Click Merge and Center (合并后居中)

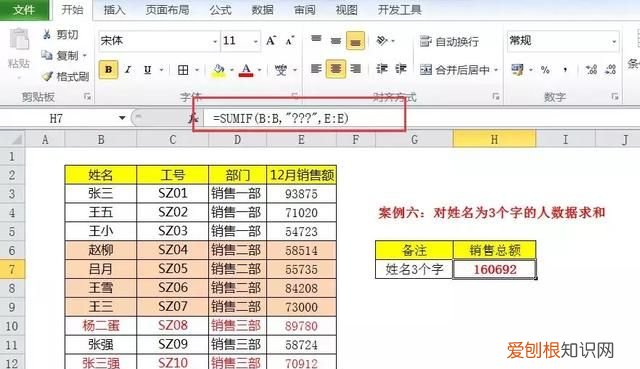click(454, 70)
